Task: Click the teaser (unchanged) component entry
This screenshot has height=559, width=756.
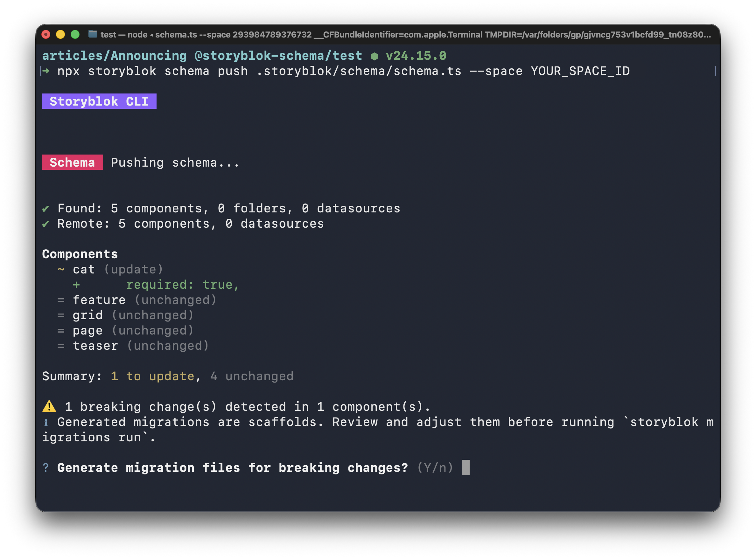Action: [x=141, y=346]
